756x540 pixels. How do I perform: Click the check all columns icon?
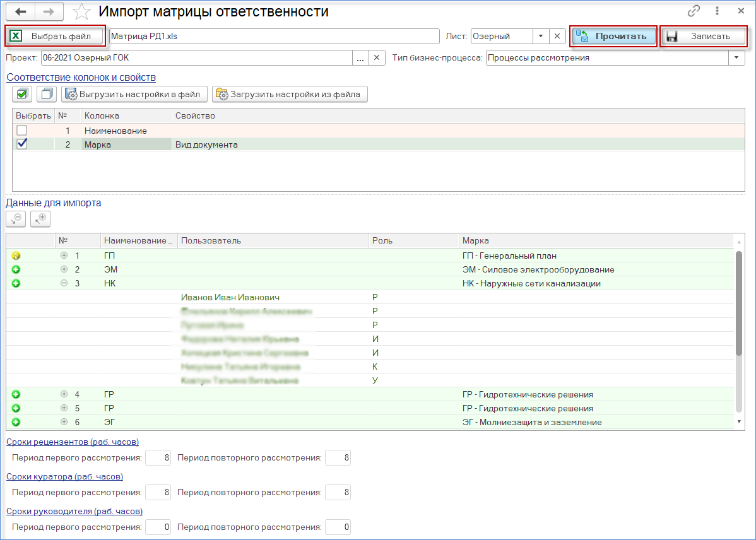tap(22, 94)
